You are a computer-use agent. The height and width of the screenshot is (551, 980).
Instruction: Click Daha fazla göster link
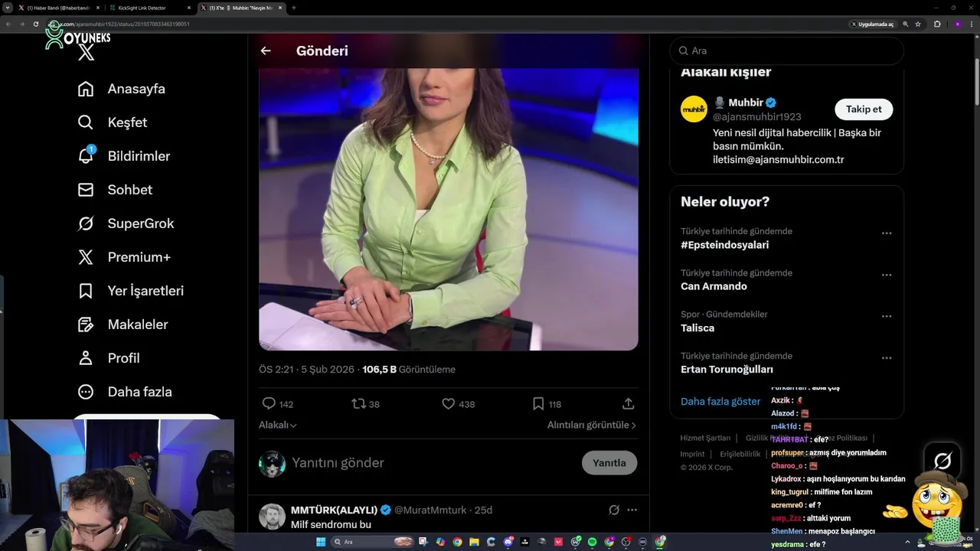720,401
